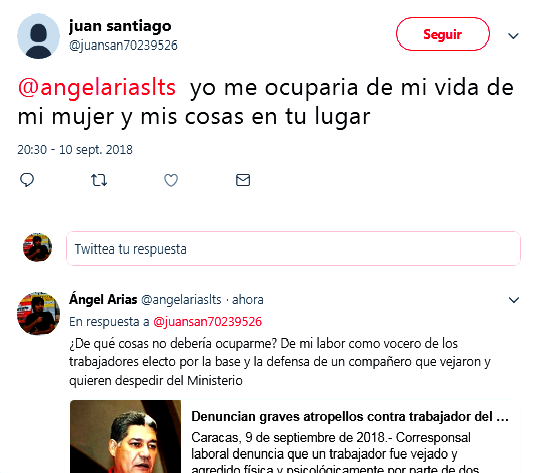The height and width of the screenshot is (473, 543).
Task: Open tweet timestamp 20:30 - 10 sept. 2018
Action: (x=75, y=150)
